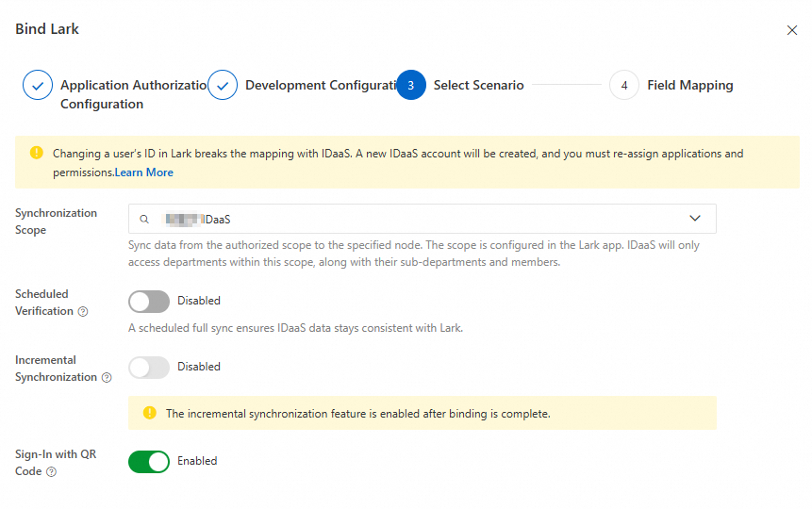This screenshot has width=812, height=509.
Task: Click the Bind Lark dialog title
Action: click(47, 29)
